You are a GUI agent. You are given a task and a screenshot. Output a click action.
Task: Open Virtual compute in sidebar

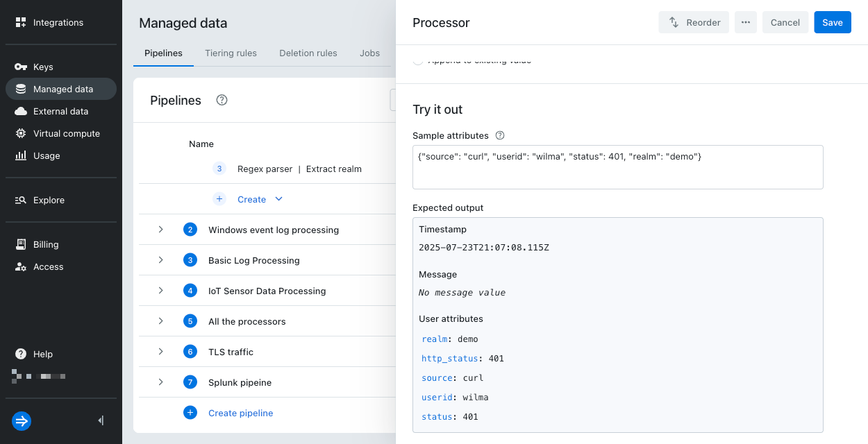point(61,133)
